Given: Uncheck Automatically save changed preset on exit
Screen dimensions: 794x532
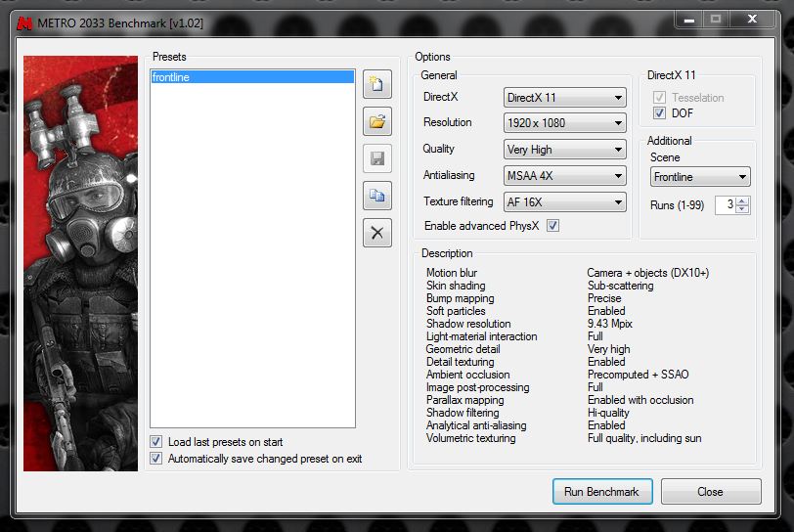Looking at the screenshot, I should pos(156,459).
